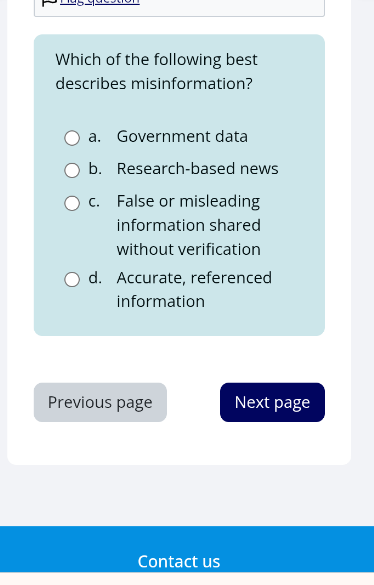Choose the radio button for Research-based news
374x585 pixels.
[x=72, y=171]
